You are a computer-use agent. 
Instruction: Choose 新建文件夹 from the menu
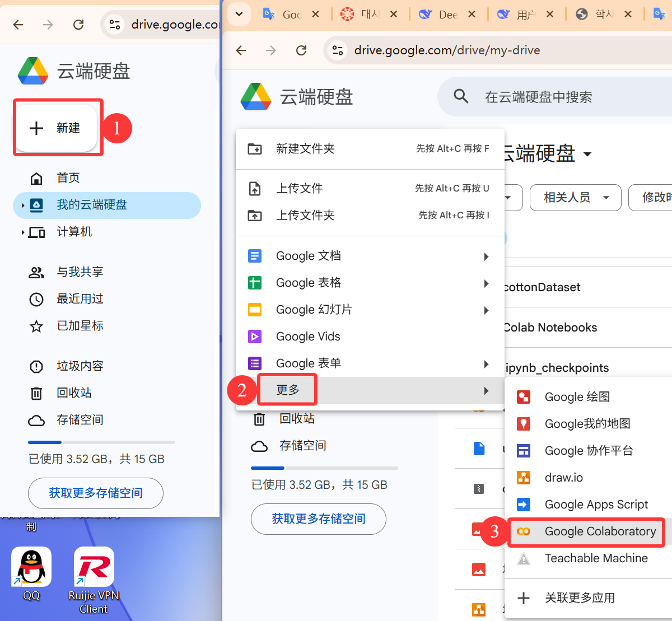(370, 149)
